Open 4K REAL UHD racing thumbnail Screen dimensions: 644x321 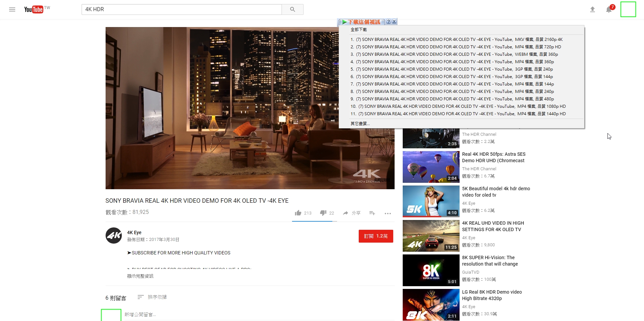[431, 236]
